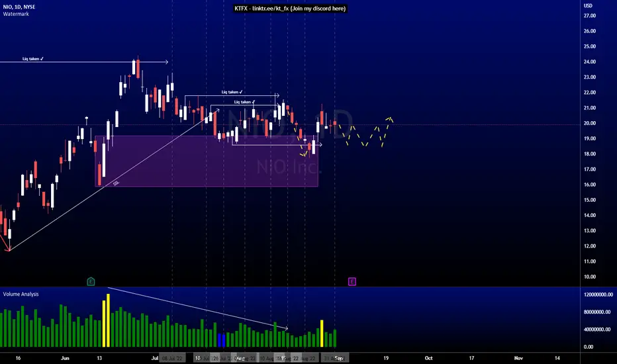617x364 pixels.
Task: Click the 18.00 price axis label
Action: click(589, 154)
